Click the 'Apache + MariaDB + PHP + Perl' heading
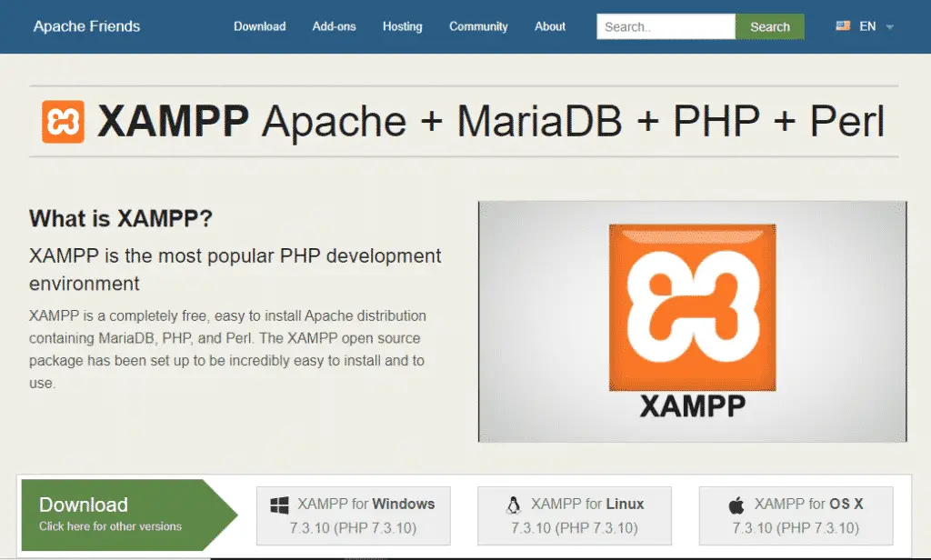The width and height of the screenshot is (931, 560). 573,121
